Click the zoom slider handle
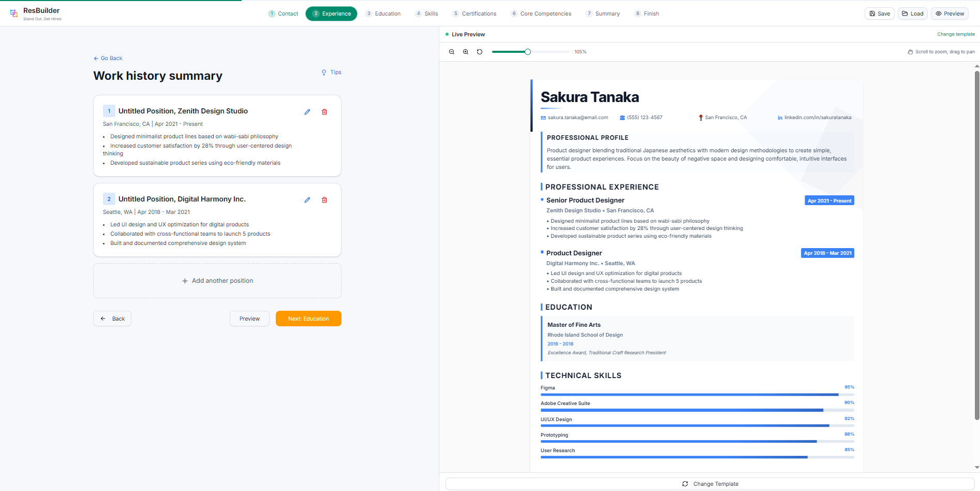 pos(528,52)
